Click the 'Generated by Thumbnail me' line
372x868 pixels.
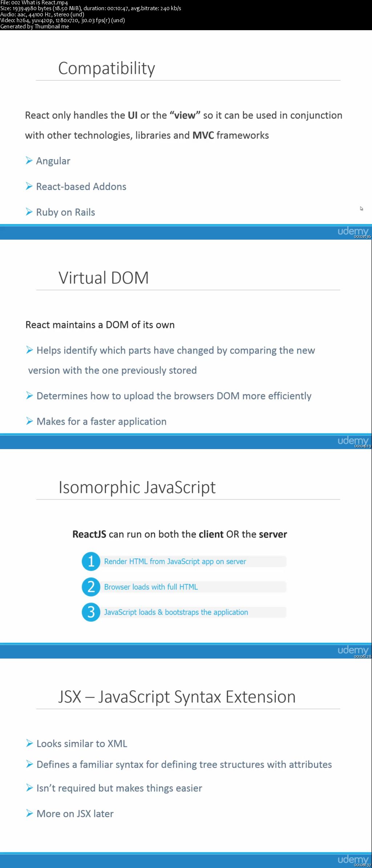(35, 27)
